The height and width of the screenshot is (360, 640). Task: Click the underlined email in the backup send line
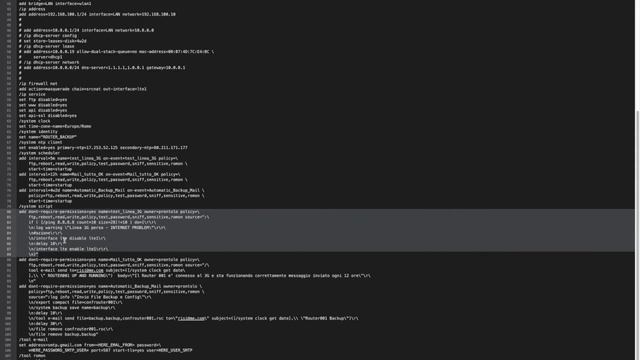[192, 318]
